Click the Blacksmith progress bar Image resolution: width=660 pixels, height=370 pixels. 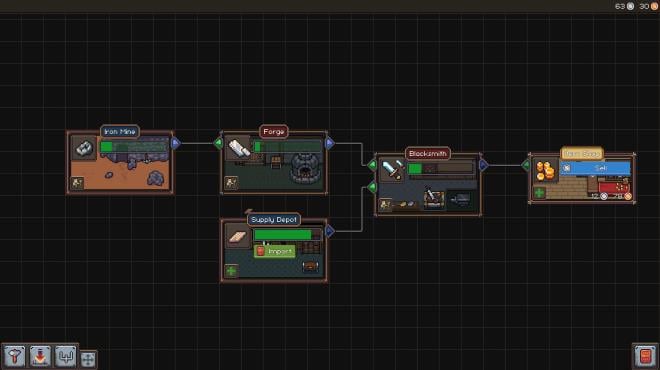tap(441, 168)
